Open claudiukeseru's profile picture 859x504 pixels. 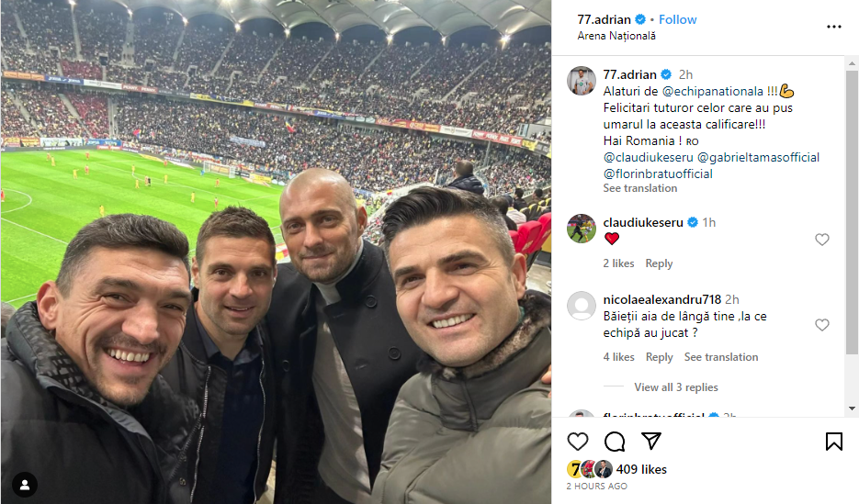582,229
